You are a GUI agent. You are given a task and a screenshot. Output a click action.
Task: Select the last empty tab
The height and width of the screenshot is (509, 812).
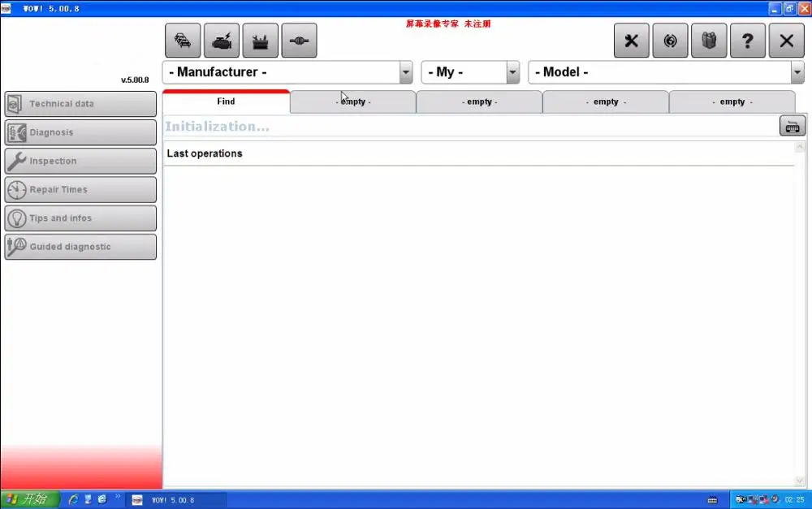(732, 102)
